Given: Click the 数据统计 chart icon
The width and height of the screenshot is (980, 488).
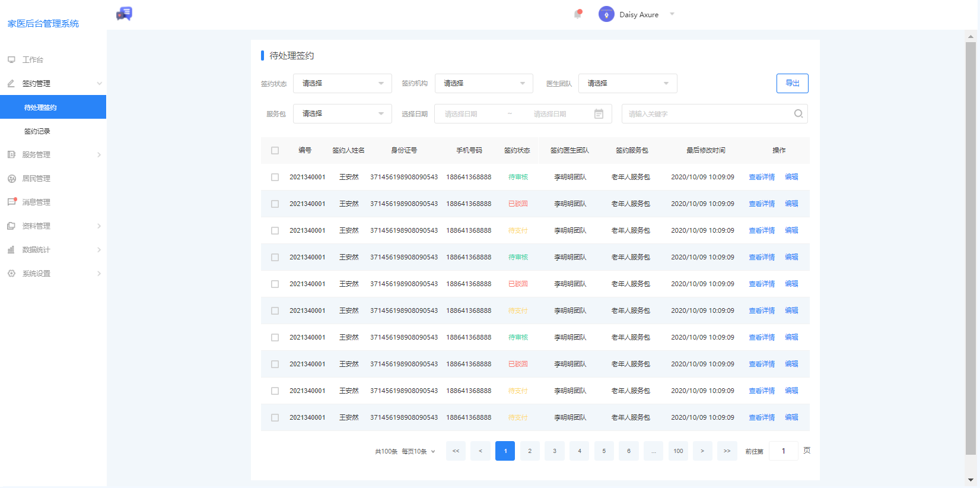Looking at the screenshot, I should tap(11, 249).
